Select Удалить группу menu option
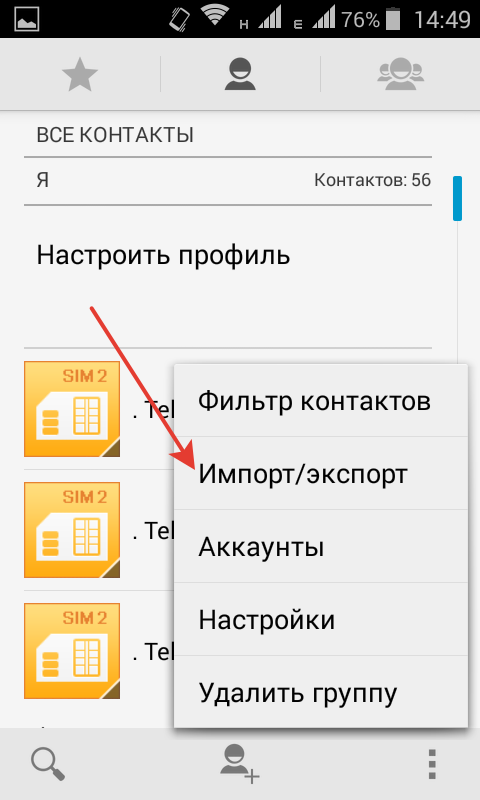This screenshot has height=800, width=480. 321,692
